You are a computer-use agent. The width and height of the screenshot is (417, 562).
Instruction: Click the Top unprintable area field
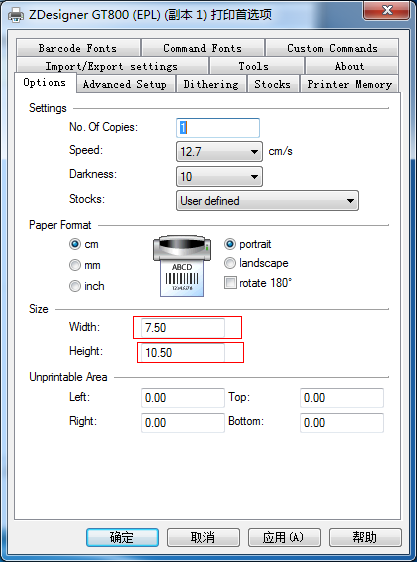342,397
